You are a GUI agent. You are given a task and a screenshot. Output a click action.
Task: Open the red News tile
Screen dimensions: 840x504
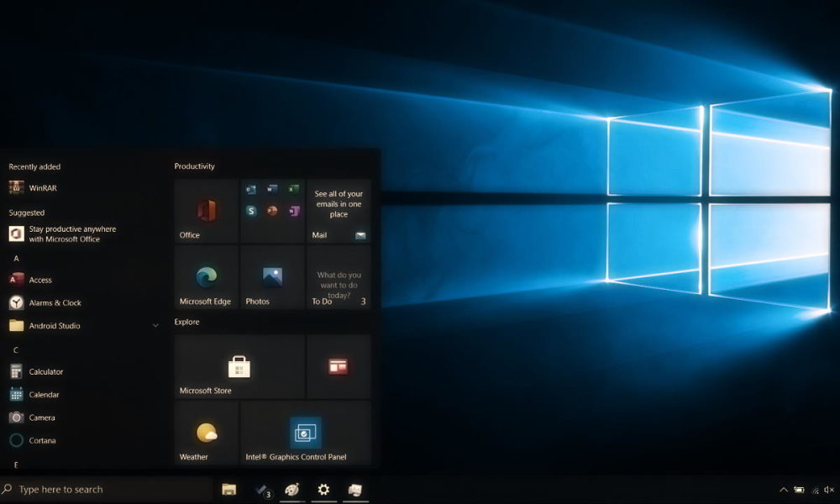click(339, 367)
